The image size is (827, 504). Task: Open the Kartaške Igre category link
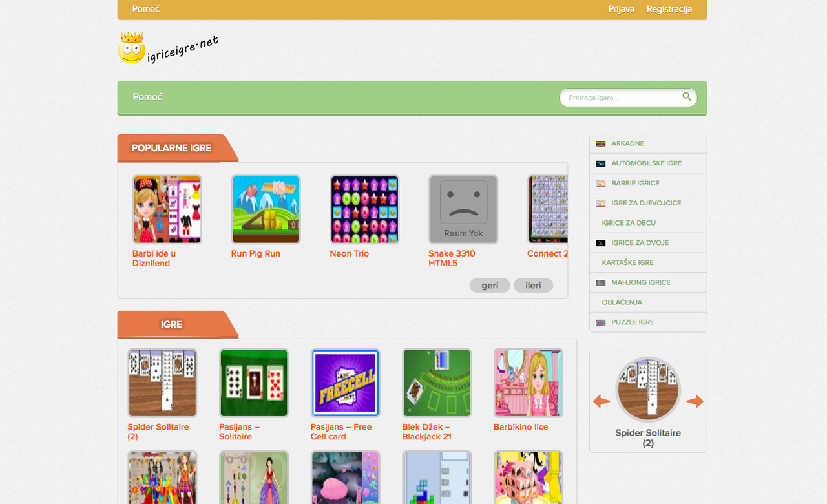(x=628, y=263)
